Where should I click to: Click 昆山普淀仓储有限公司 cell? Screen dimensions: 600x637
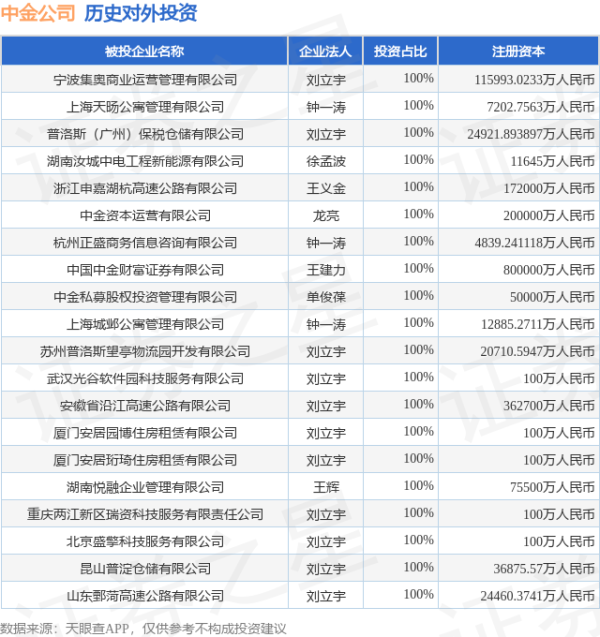[145, 569]
